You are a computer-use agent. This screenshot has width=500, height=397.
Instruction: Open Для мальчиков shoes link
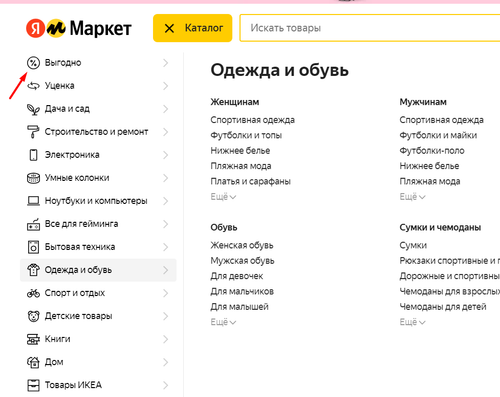coord(242,291)
